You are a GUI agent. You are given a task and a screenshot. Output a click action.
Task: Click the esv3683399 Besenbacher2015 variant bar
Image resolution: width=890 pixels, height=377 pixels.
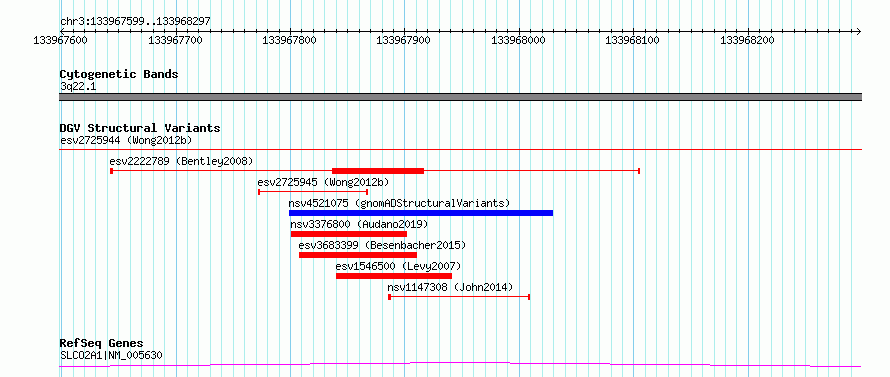click(358, 255)
